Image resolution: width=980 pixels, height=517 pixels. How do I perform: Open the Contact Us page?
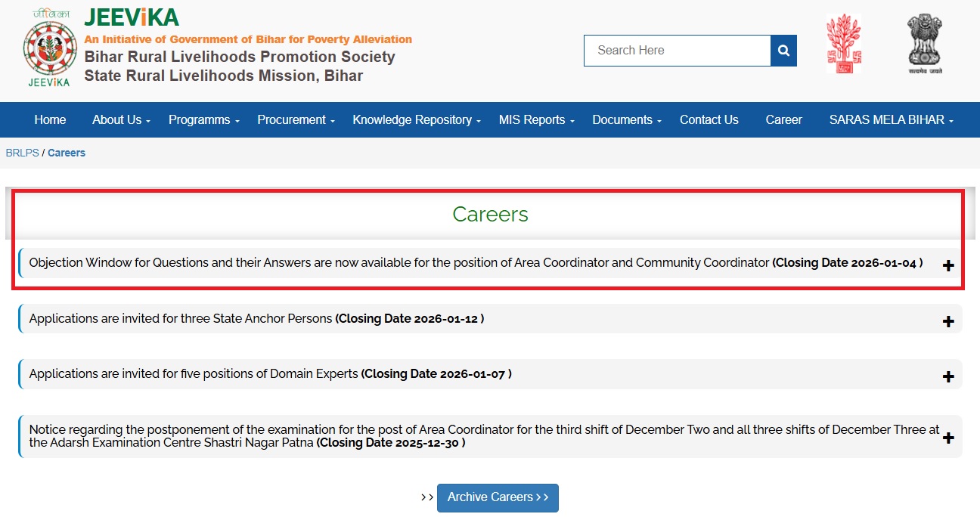[x=709, y=119]
